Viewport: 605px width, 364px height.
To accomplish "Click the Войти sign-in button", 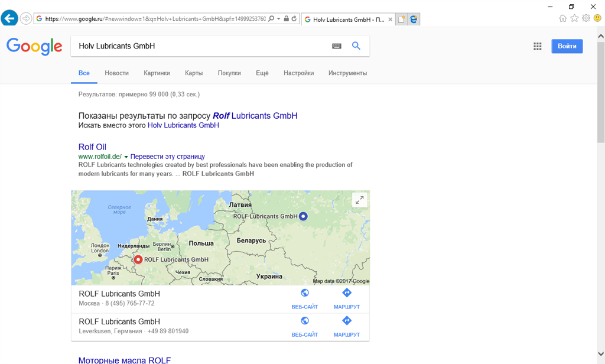I will tap(567, 46).
